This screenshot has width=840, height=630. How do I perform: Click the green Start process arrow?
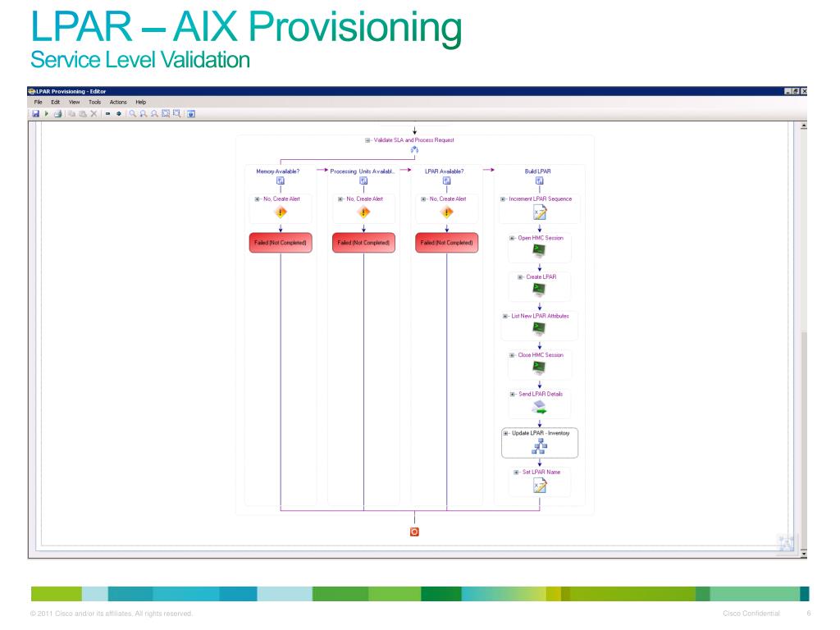(47, 113)
